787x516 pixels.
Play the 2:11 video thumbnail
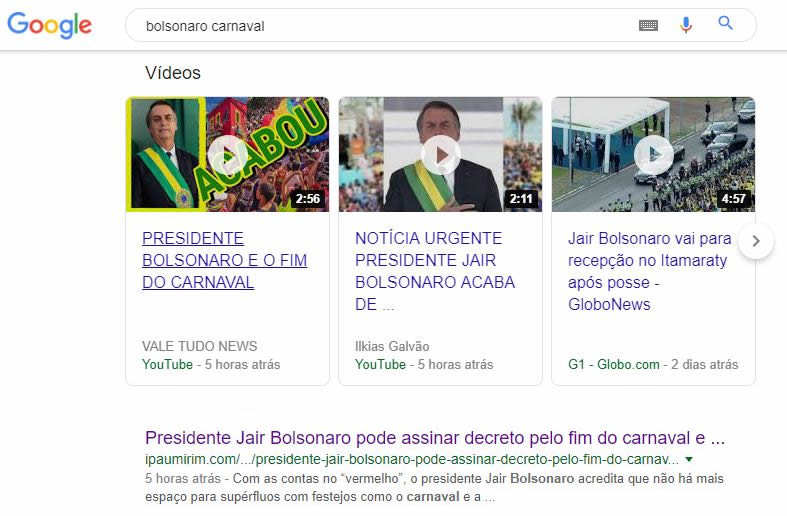click(x=440, y=154)
